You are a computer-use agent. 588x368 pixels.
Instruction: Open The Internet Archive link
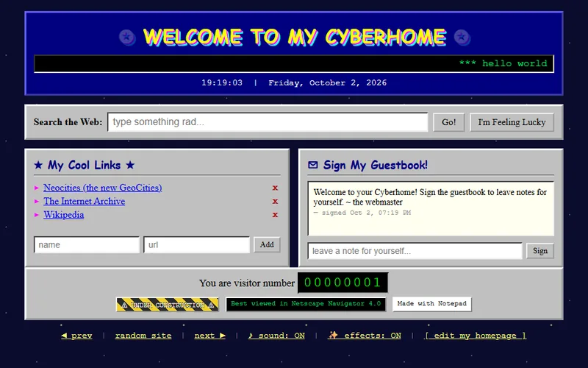point(84,201)
